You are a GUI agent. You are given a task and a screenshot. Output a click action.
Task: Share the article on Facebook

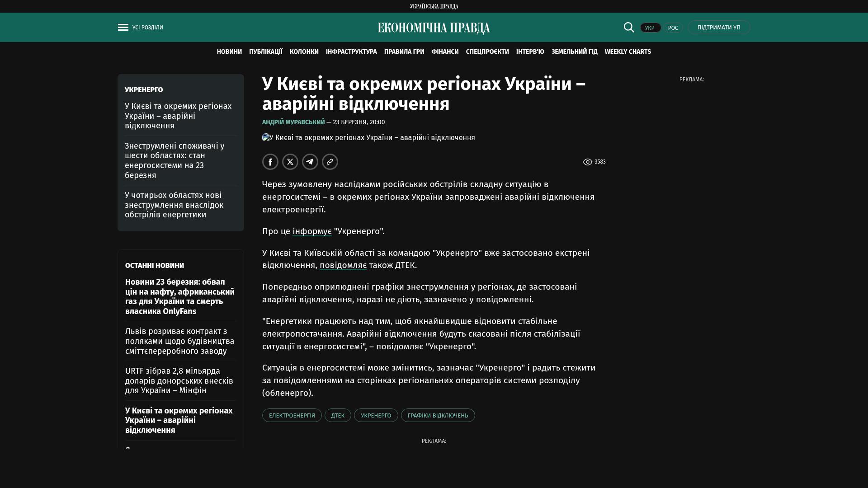270,162
